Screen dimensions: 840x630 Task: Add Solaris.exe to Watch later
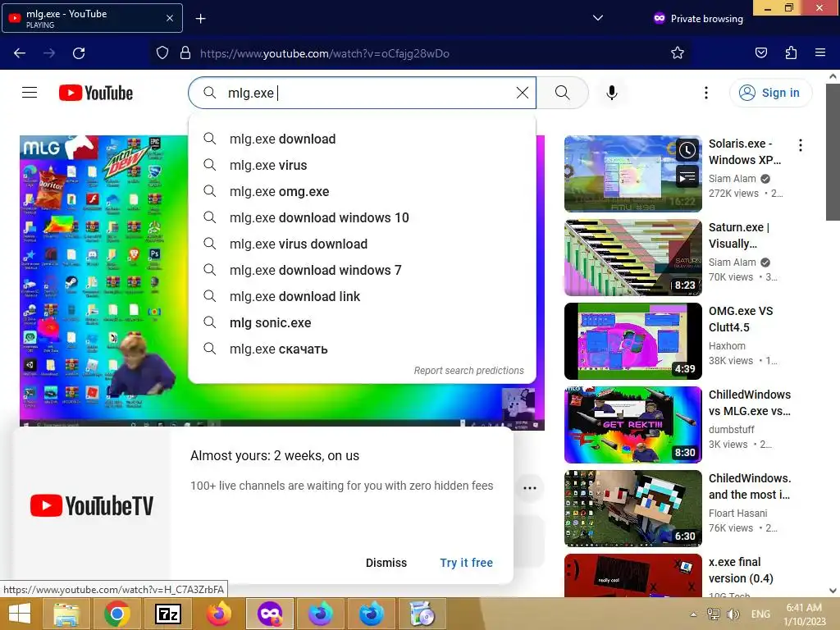pyautogui.click(x=687, y=151)
